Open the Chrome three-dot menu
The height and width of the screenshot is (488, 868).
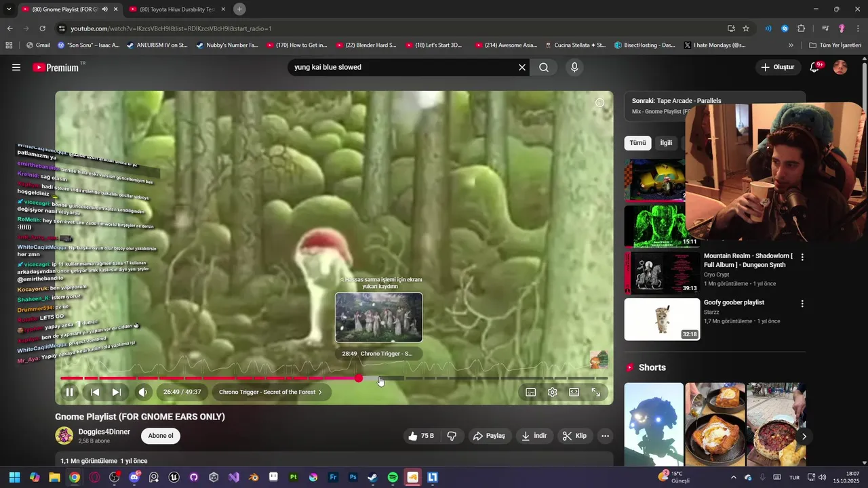pos(858,28)
